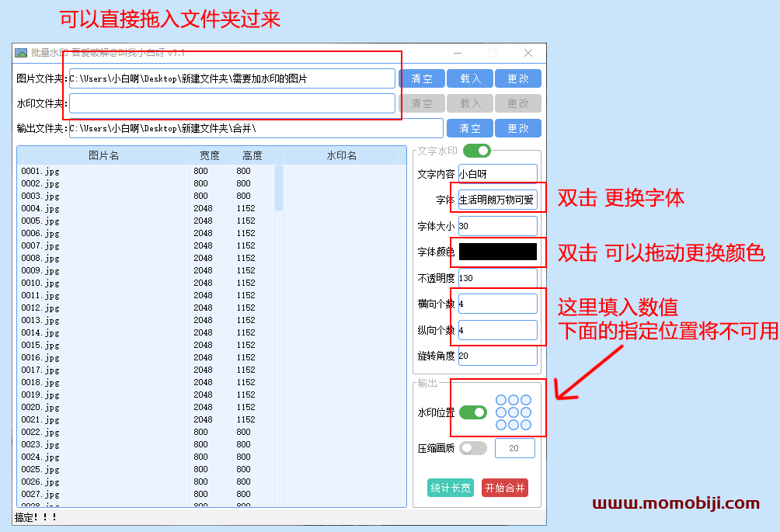This screenshot has height=532, width=780.
Task: Select the bottom-right watermark position radio
Action: click(526, 425)
